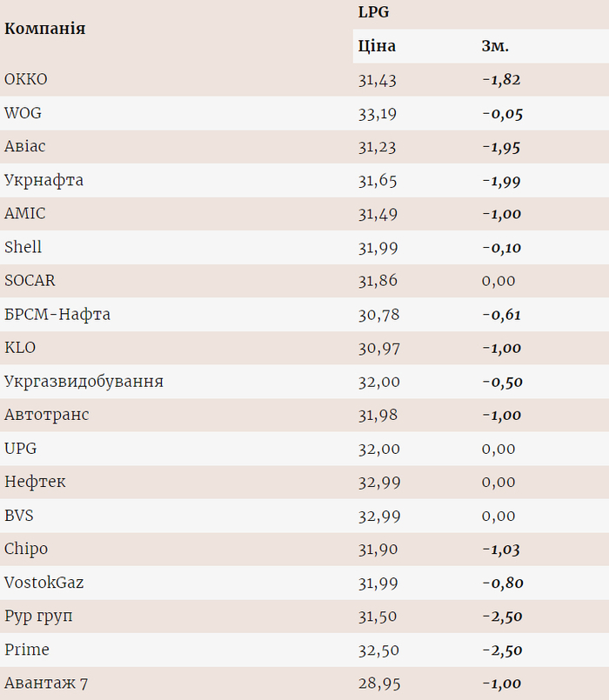The image size is (609, 700).
Task: Click the Нефтек company cell
Action: pyautogui.click(x=35, y=482)
